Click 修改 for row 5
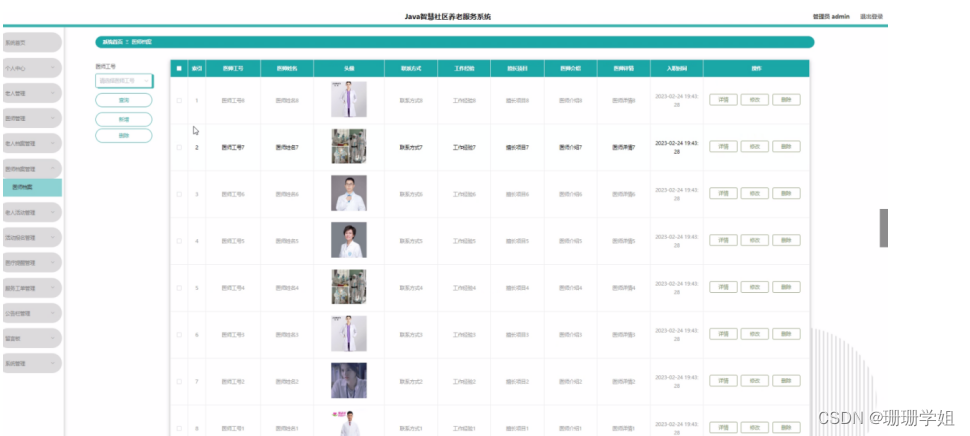 point(755,287)
